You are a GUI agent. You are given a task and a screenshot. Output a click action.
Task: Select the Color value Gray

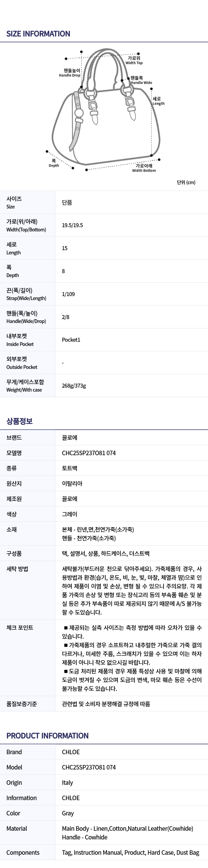pyautogui.click(x=68, y=813)
